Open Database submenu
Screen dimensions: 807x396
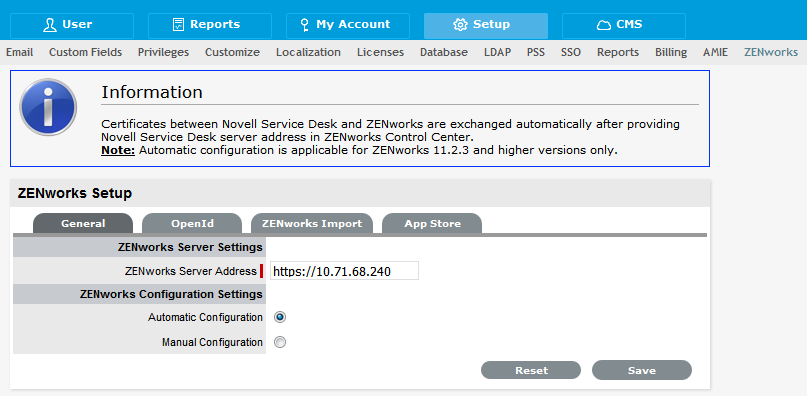(444, 53)
